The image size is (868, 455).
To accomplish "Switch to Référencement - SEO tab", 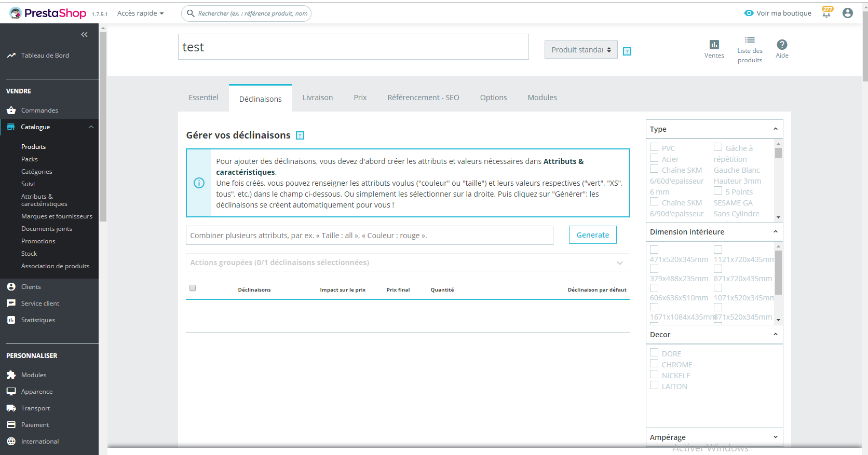I will tap(423, 98).
